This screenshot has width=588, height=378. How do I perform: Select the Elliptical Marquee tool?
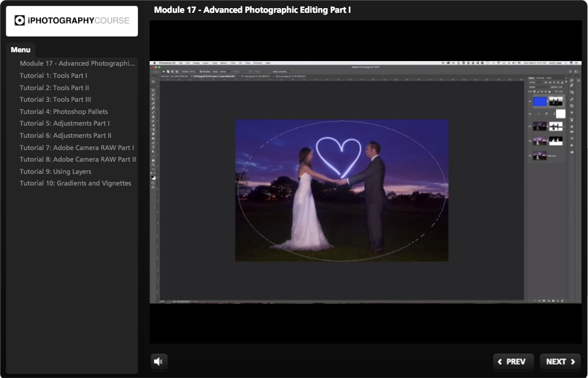pos(153,86)
